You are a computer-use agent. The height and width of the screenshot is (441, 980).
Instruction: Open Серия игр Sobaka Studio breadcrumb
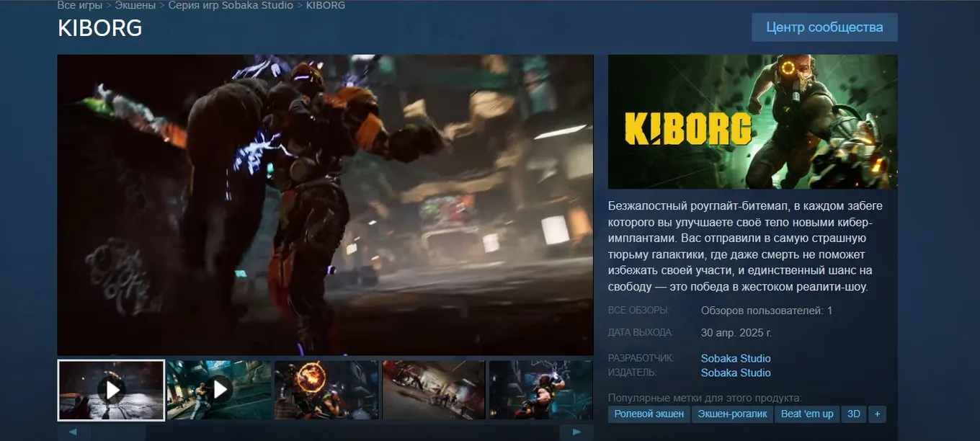point(231,5)
